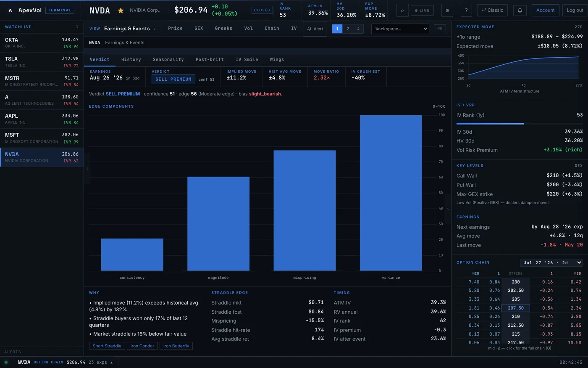Open the notifications bell
Viewport: 588px width, 368px height.
tap(520, 11)
